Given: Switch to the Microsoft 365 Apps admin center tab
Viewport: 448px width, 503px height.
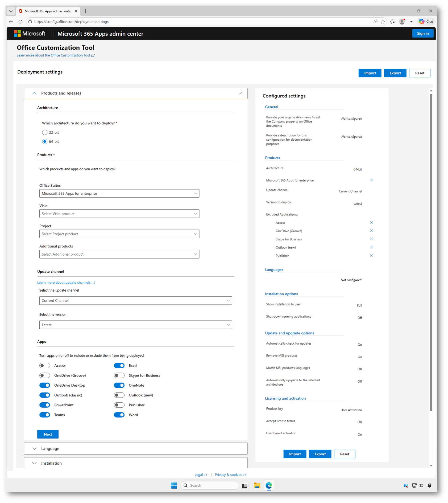Looking at the screenshot, I should [x=48, y=11].
